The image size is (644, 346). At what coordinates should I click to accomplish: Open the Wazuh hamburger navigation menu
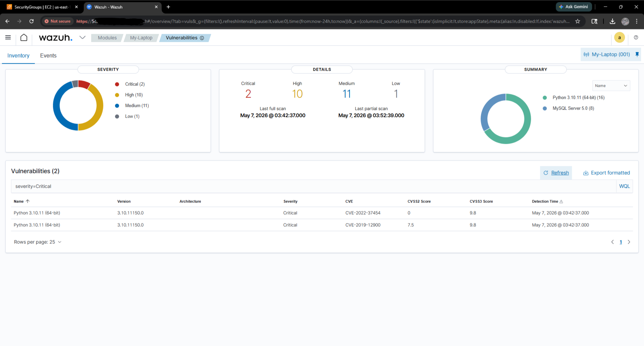point(8,38)
